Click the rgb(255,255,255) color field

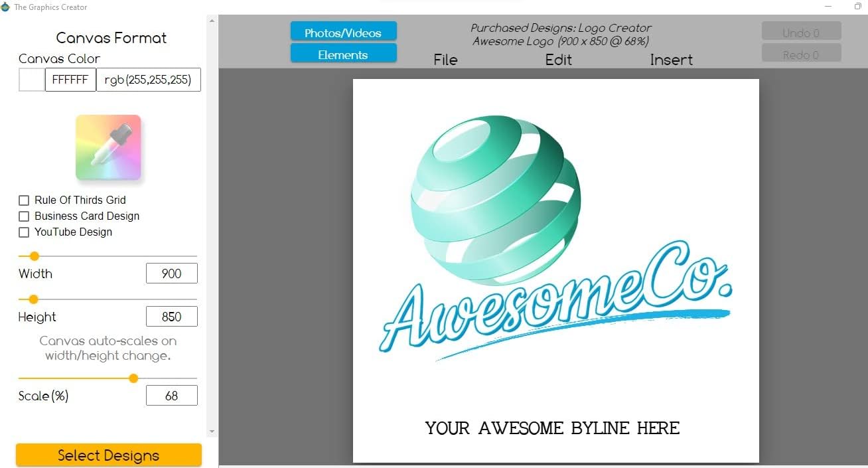(149, 80)
